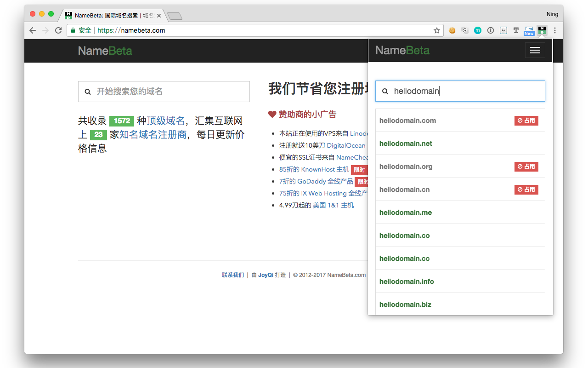Select hellodomain.cn result

[x=460, y=190]
